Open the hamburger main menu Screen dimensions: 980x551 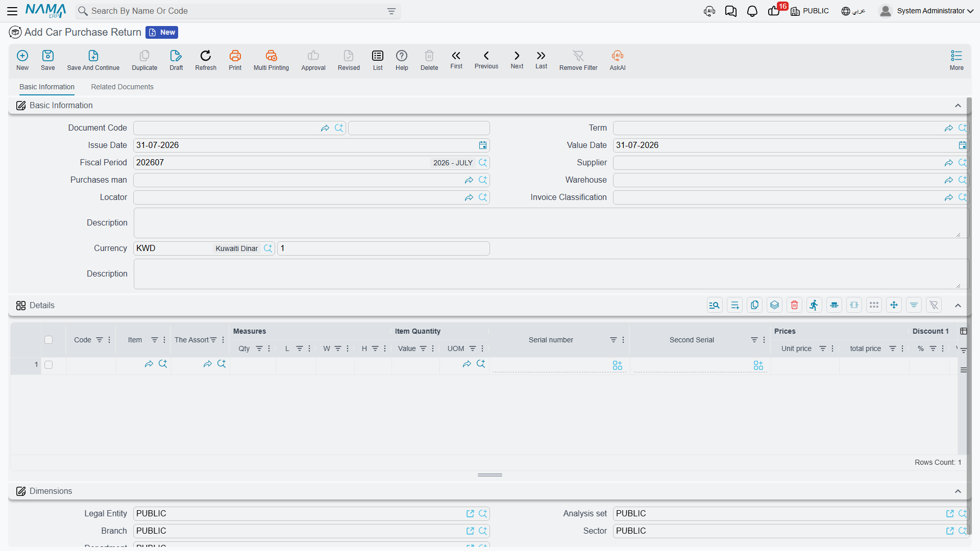(12, 11)
